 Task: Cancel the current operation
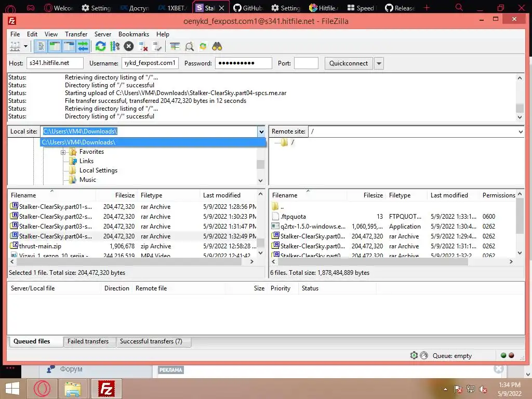[x=129, y=46]
